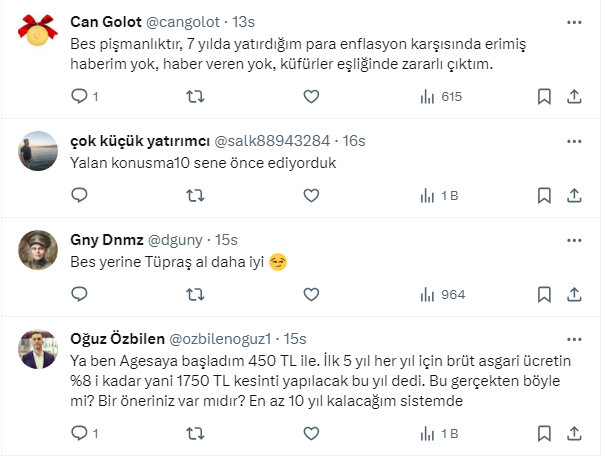This screenshot has height=456, width=607.
Task: Like Can Golot's tweet
Action: 311,97
